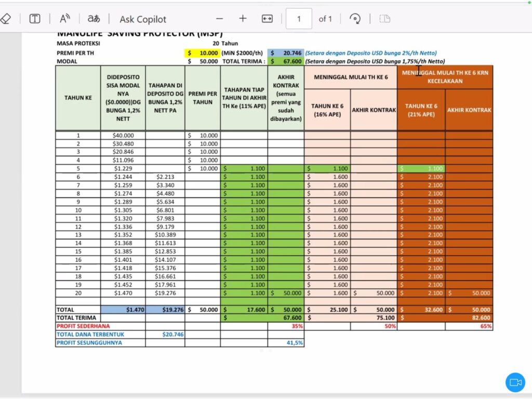
Task: Click the cell $40.000 in year 1
Action: [123, 136]
